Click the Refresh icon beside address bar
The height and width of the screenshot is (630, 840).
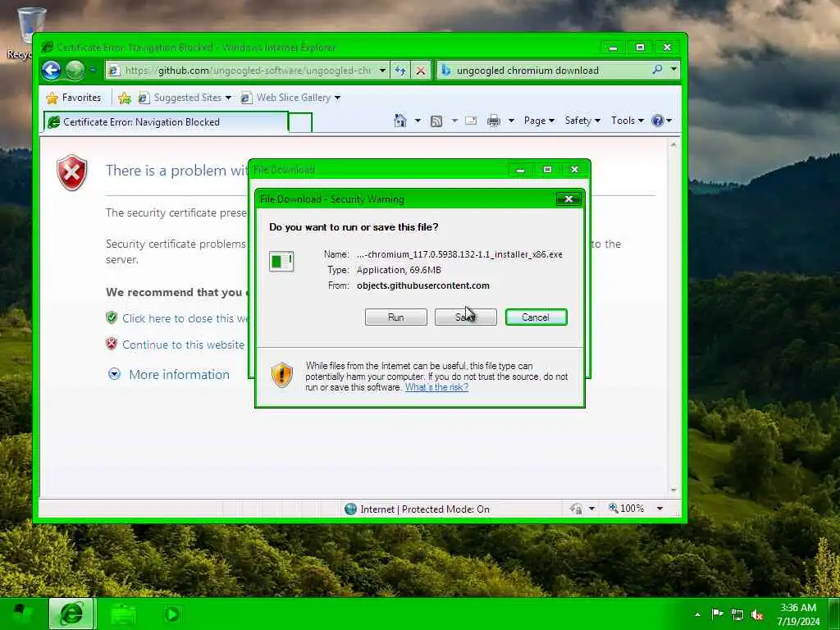click(400, 71)
